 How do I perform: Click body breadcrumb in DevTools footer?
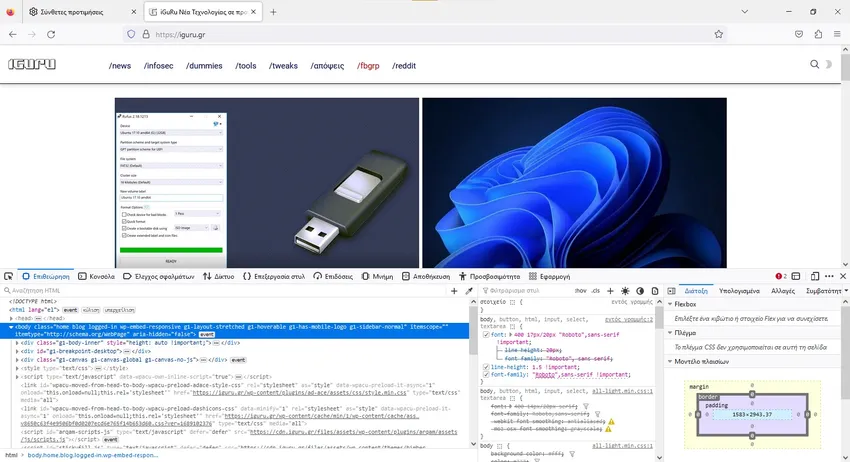pos(93,455)
